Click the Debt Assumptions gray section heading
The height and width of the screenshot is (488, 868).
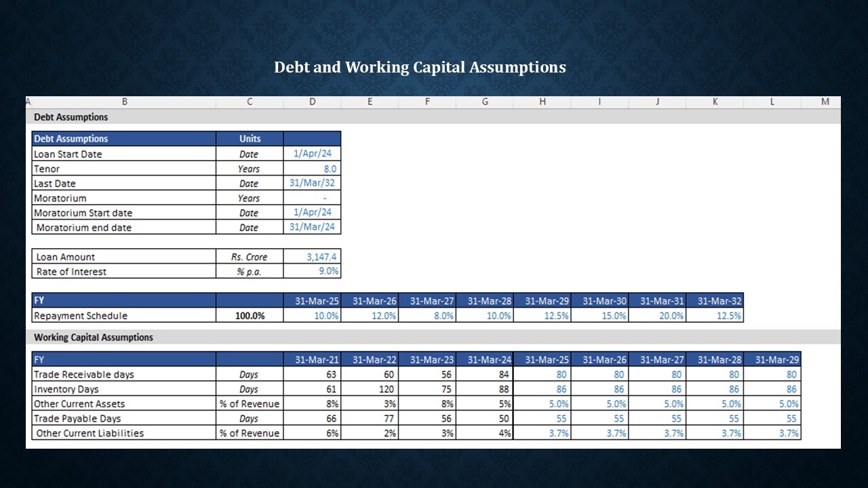(x=71, y=117)
